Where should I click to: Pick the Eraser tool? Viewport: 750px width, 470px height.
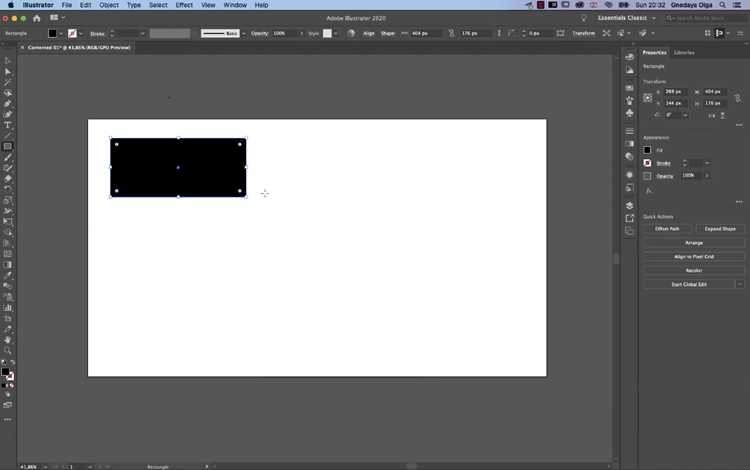tap(8, 178)
